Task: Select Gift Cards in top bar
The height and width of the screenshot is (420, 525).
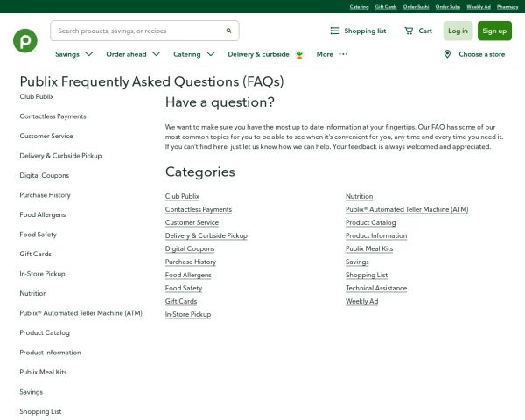Action: pos(386,6)
